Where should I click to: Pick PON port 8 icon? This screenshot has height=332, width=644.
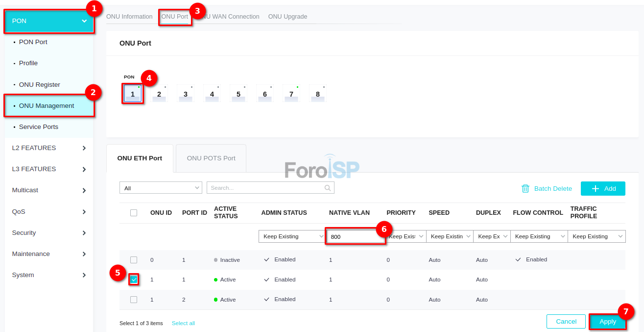[x=318, y=94]
